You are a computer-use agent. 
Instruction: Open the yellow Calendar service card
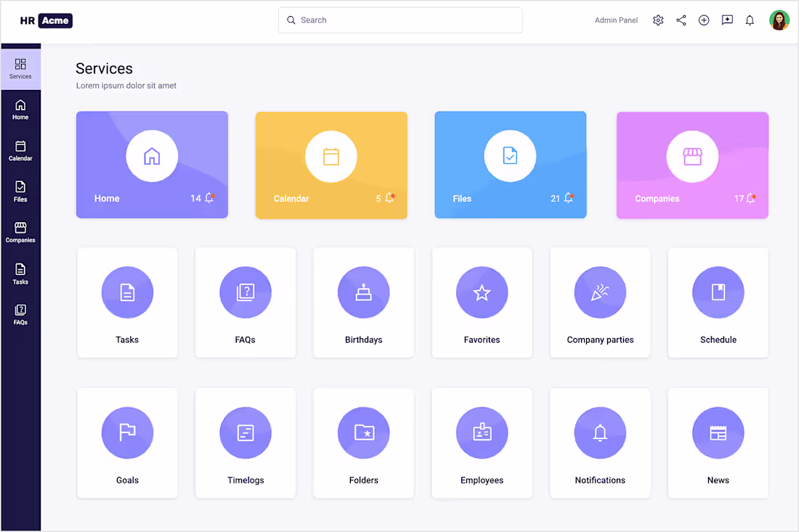331,165
